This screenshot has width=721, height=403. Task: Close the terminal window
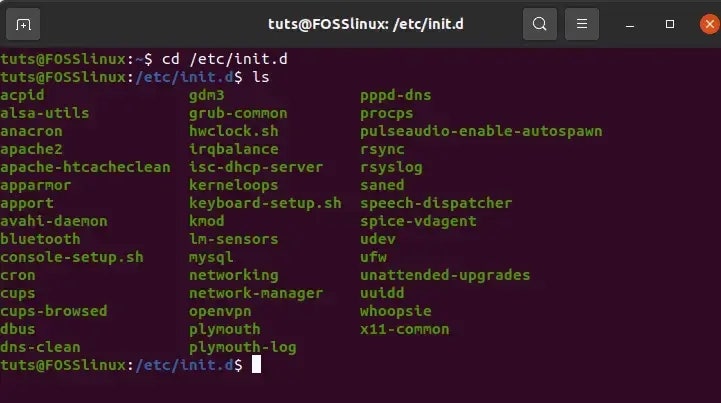(710, 24)
